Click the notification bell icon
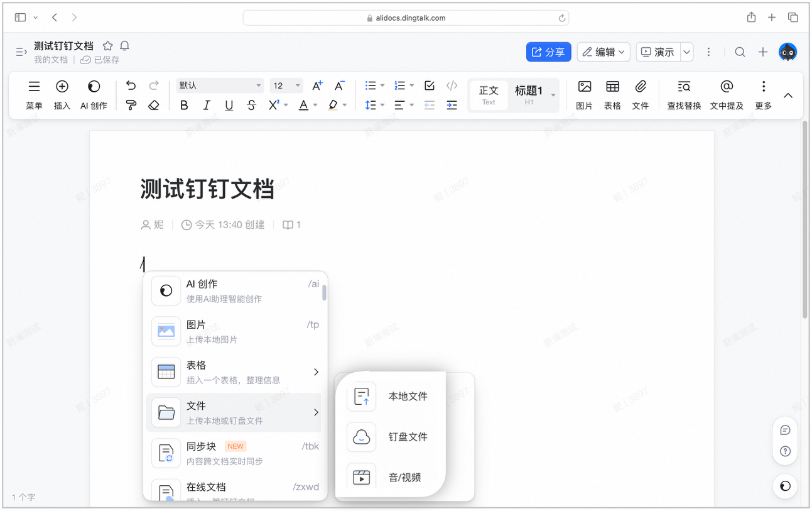812x511 pixels. [125, 46]
